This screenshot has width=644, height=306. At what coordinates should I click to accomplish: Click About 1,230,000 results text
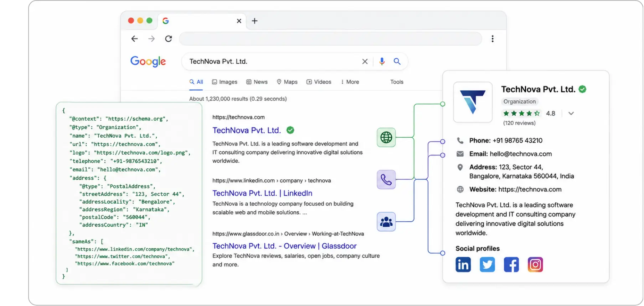(238, 99)
